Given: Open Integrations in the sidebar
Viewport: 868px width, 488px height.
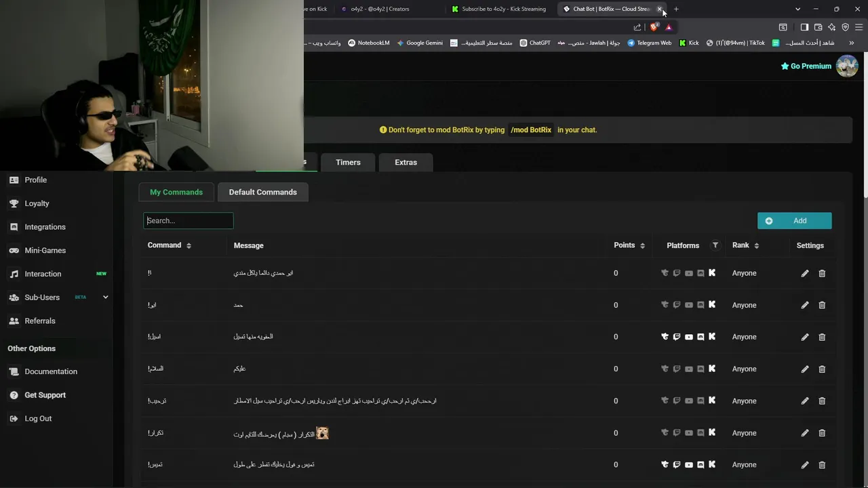Looking at the screenshot, I should coord(45,227).
